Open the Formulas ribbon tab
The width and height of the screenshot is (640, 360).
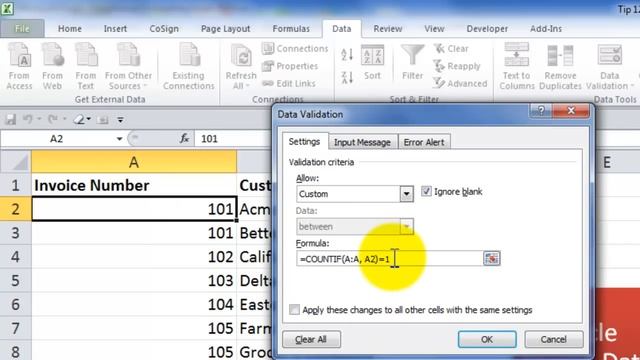pos(291,29)
